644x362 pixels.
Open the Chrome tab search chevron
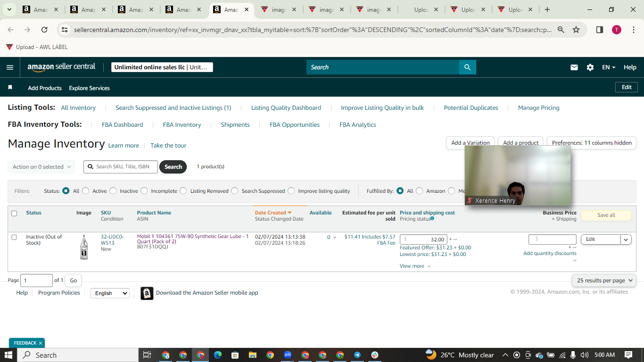9,9
